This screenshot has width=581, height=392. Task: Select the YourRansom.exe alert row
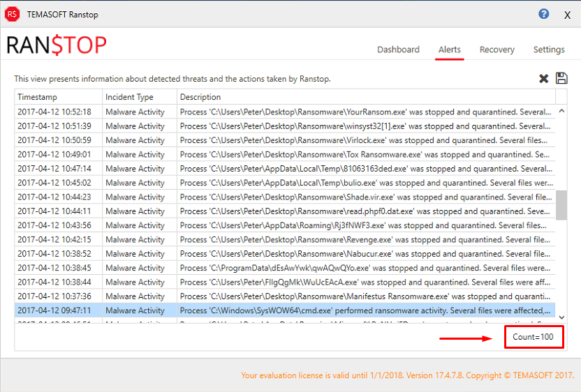coord(285,112)
